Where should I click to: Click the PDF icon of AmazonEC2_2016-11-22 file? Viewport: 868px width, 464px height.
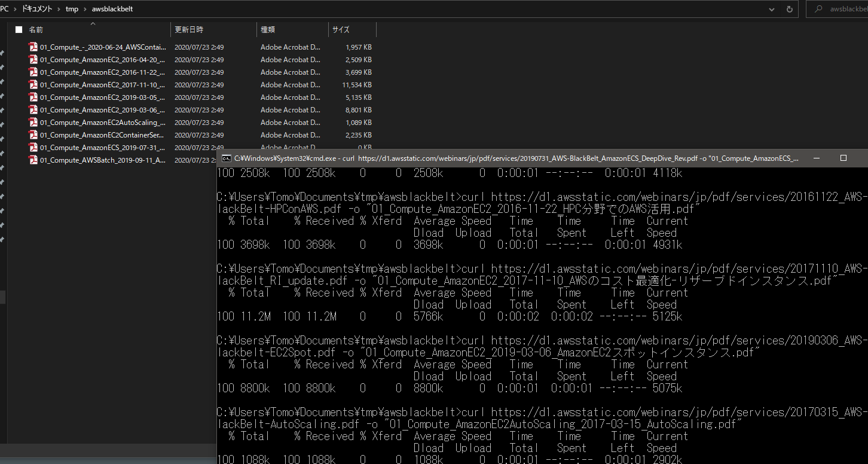point(33,72)
